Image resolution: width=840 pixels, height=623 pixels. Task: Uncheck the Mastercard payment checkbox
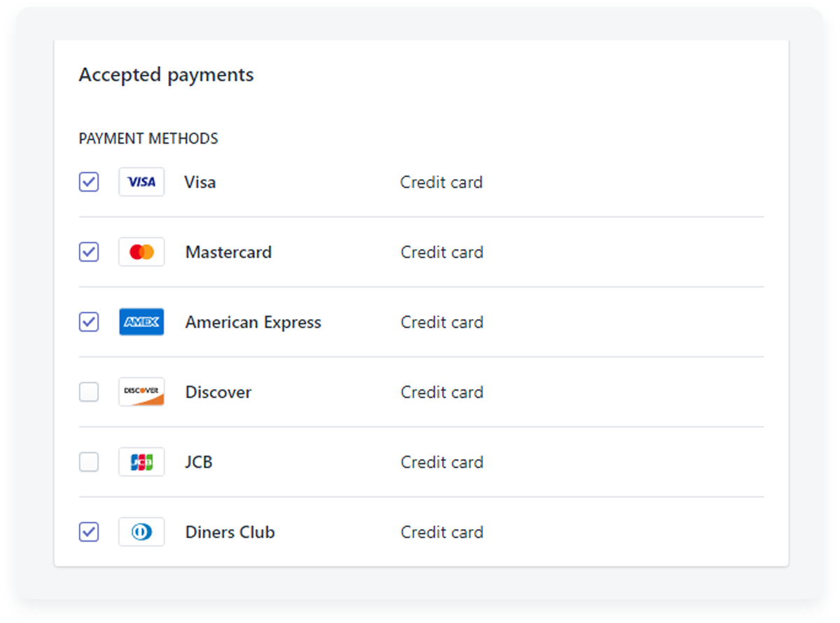(89, 252)
